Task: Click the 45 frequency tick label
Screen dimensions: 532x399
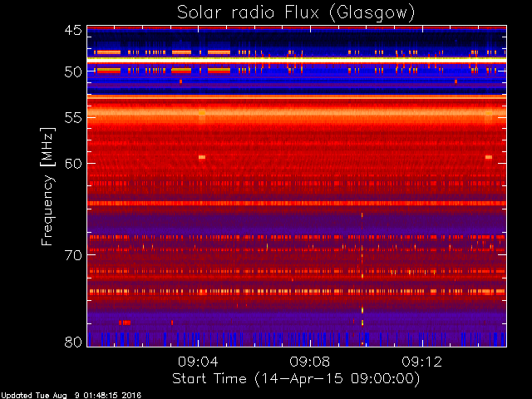Action: click(x=73, y=30)
